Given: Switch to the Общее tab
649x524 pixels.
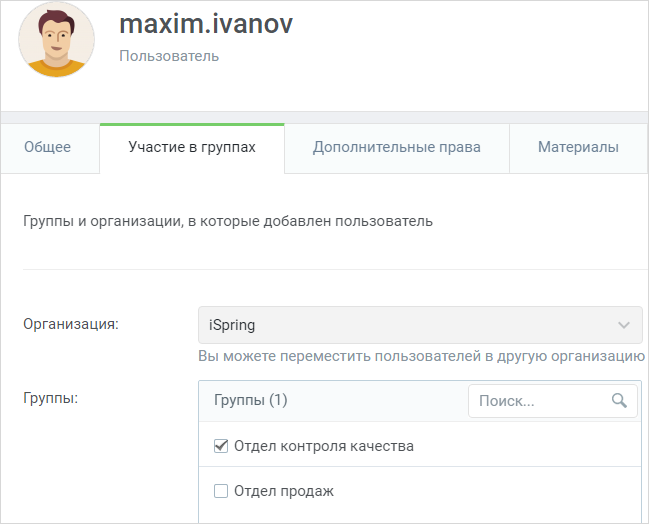Looking at the screenshot, I should point(48,147).
